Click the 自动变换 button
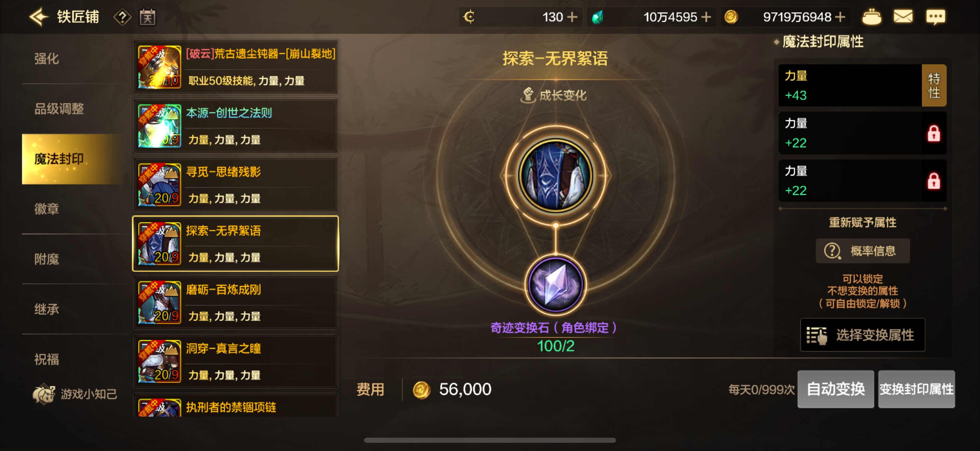This screenshot has width=980, height=451. point(835,389)
